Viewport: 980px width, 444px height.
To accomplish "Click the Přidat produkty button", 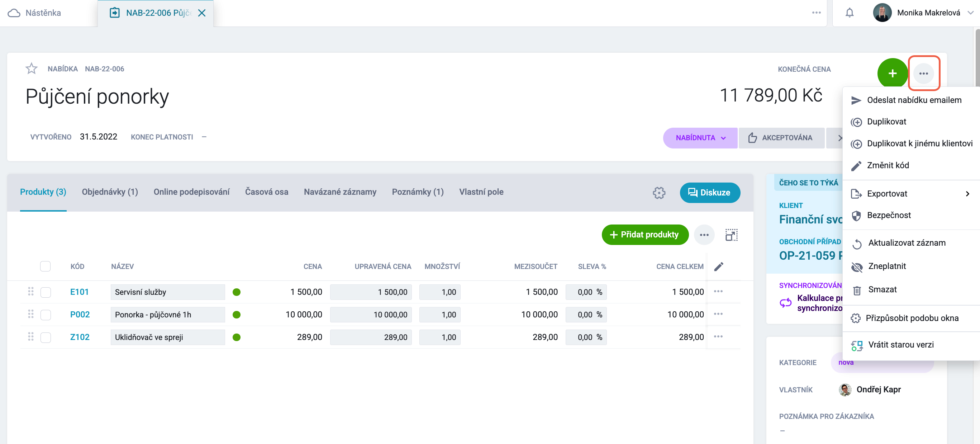I will (x=645, y=235).
